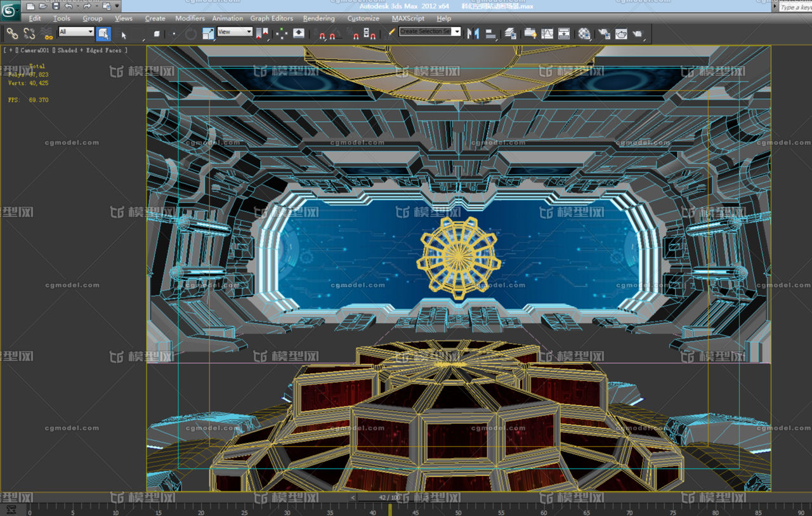Expand the Create Selection Set dropdown
Screen dimensions: 812x516
click(456, 31)
